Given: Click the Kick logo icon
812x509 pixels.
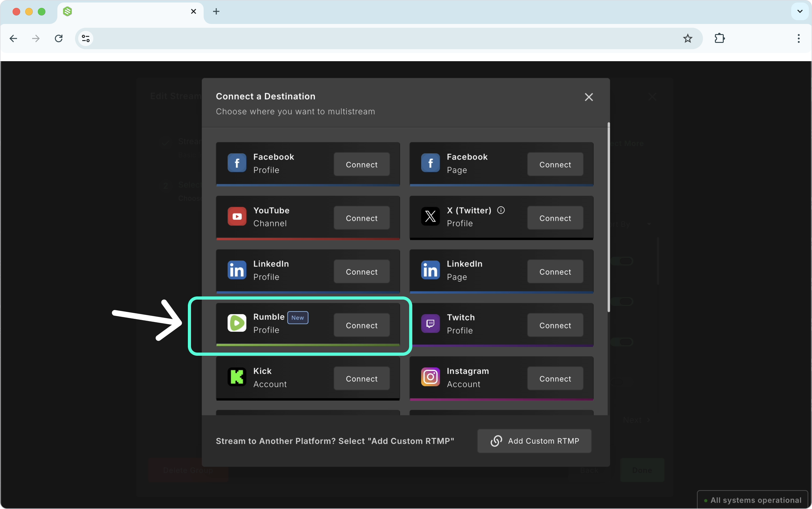Looking at the screenshot, I should pyautogui.click(x=237, y=377).
